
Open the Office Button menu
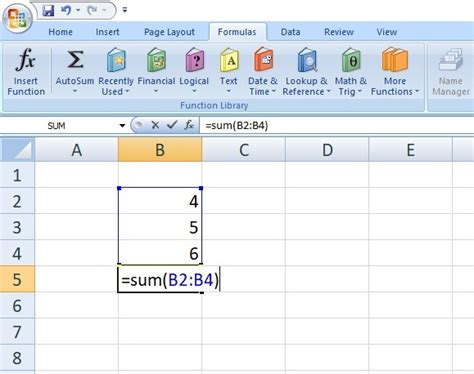coord(17,17)
